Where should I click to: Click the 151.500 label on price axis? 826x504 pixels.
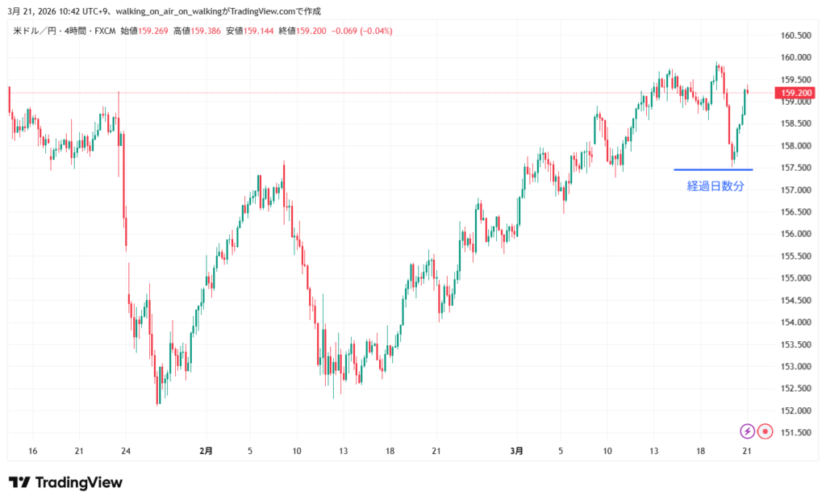coord(795,432)
